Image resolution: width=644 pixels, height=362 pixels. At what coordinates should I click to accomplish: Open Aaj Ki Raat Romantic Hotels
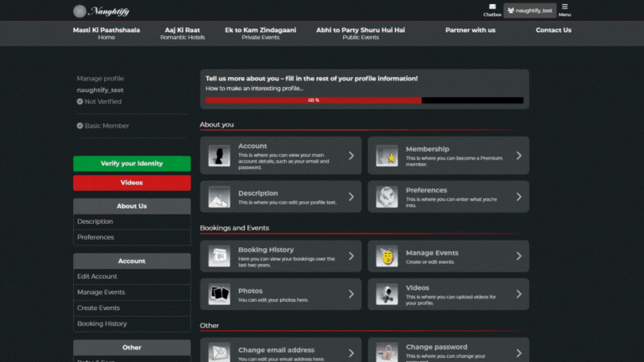click(182, 34)
